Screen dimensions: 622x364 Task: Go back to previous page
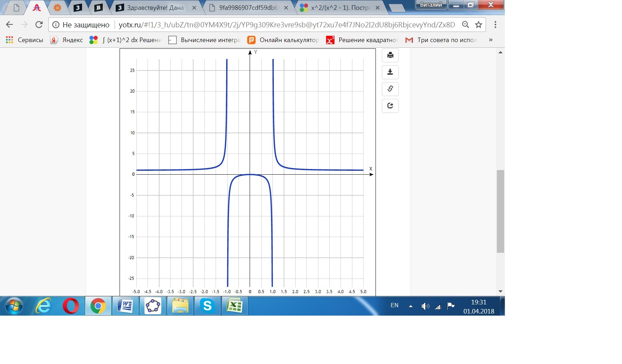tap(9, 25)
